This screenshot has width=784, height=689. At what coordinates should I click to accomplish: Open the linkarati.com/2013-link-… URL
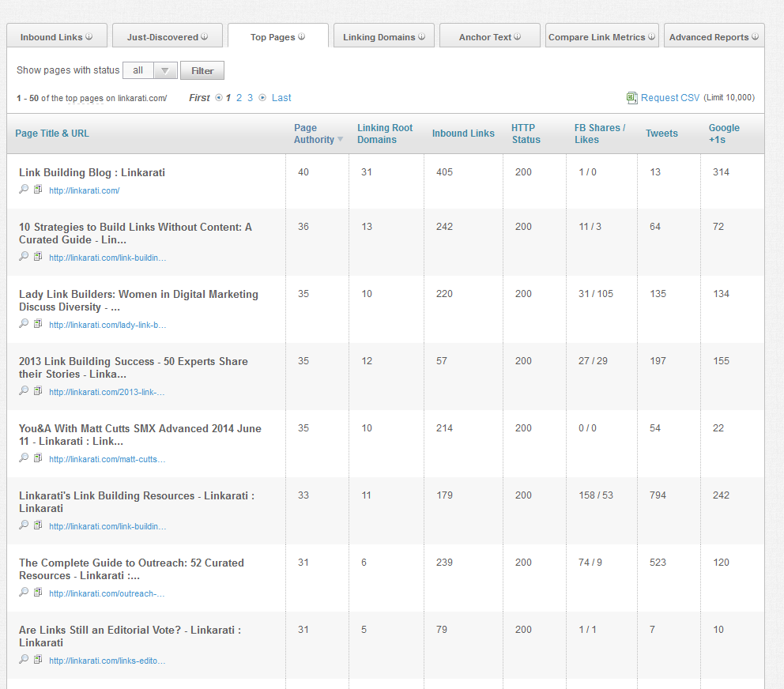pos(107,392)
